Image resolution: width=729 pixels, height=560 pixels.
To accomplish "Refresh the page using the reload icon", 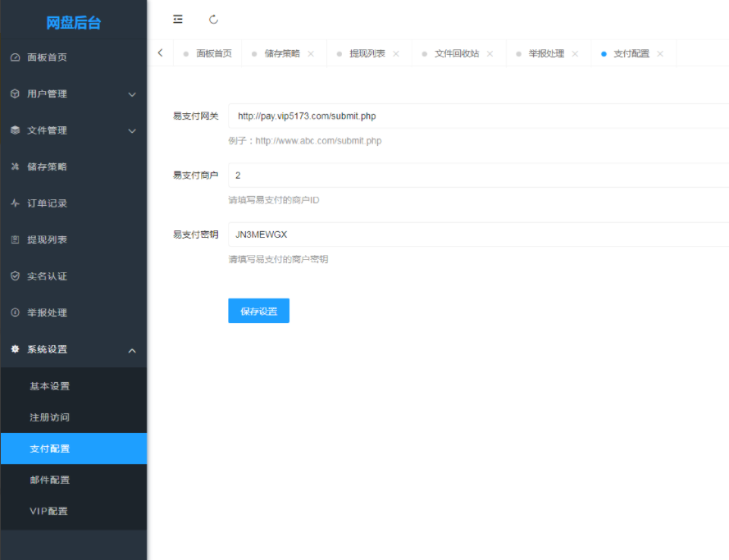I will 214,19.
